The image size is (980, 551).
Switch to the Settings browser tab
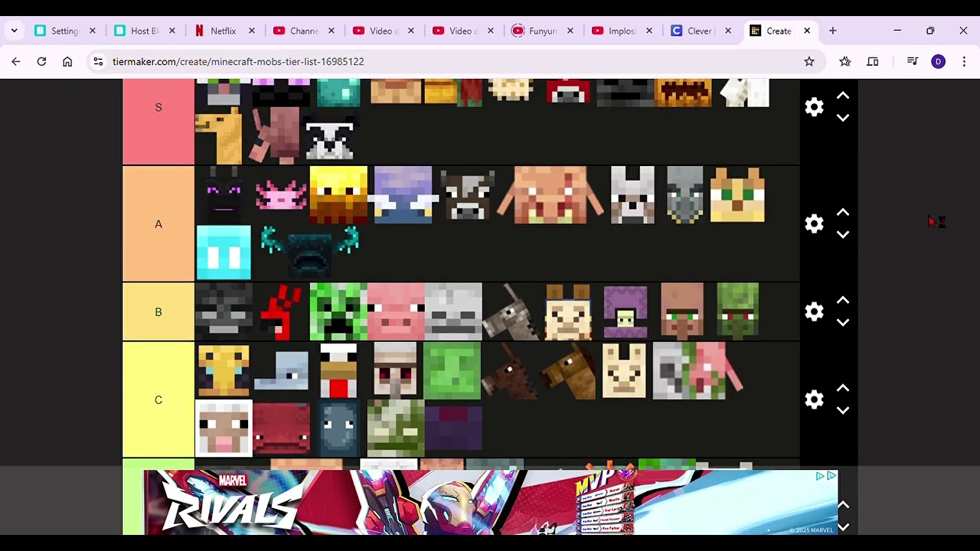pos(64,31)
